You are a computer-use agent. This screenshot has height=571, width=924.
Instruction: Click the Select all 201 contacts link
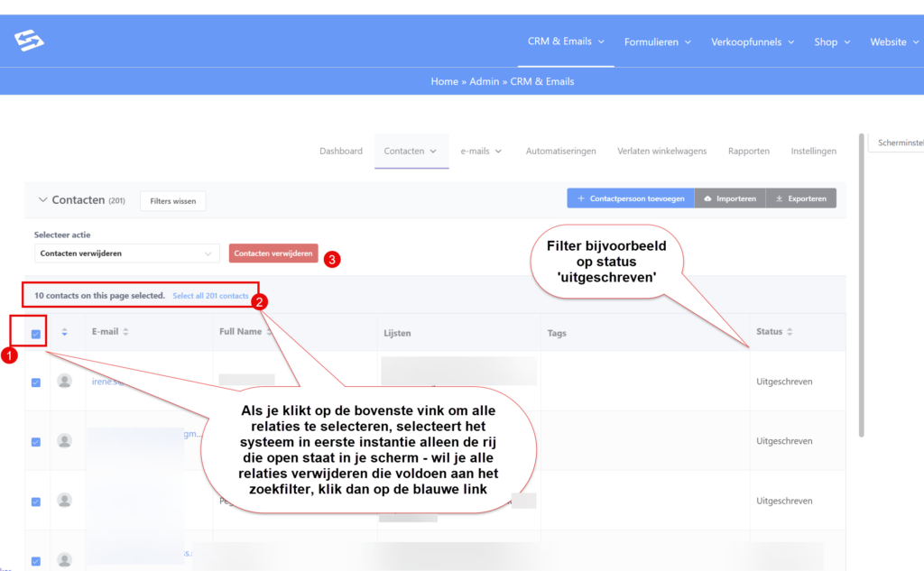[x=210, y=296]
